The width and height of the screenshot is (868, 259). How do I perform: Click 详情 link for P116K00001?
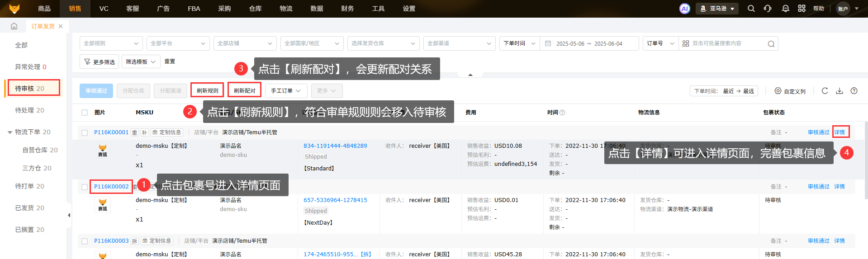[840, 132]
